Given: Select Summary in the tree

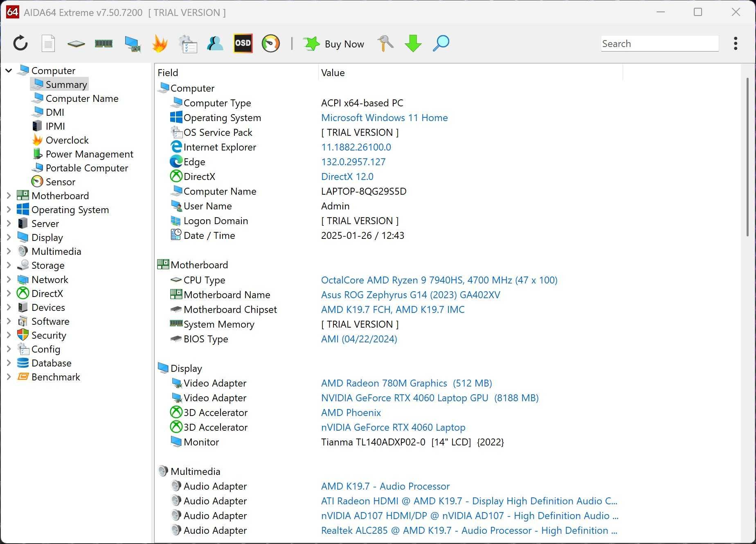Looking at the screenshot, I should [59, 84].
